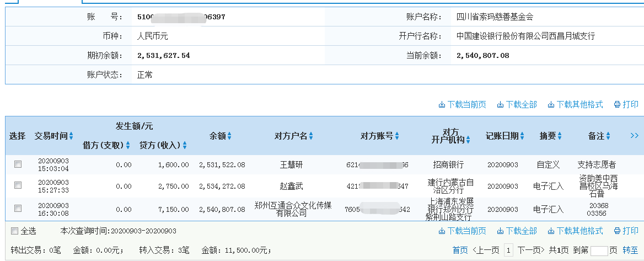
Task: Click balance cell 2,531,522.08
Action: [222, 165]
